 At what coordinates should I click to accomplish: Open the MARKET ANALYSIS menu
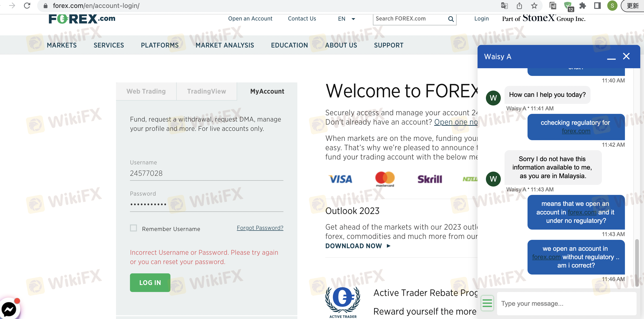coord(225,45)
